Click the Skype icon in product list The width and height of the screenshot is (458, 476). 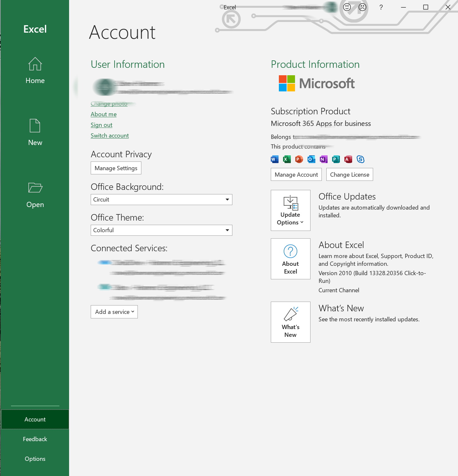click(x=361, y=159)
